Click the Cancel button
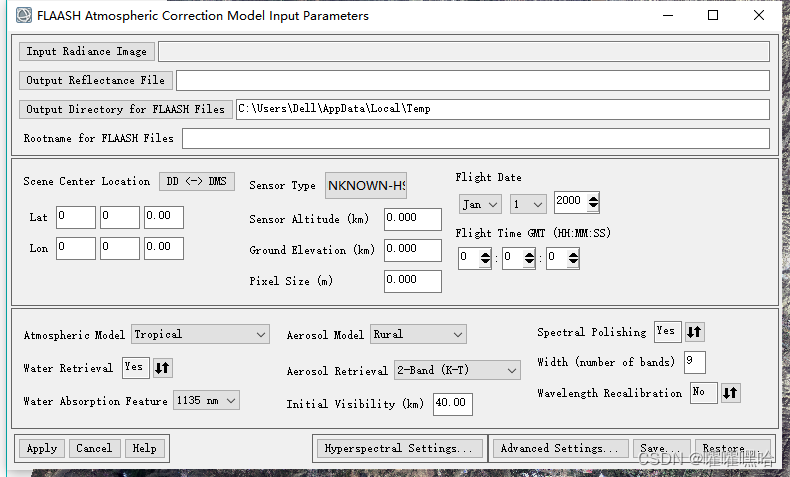The image size is (790, 477). (x=94, y=448)
